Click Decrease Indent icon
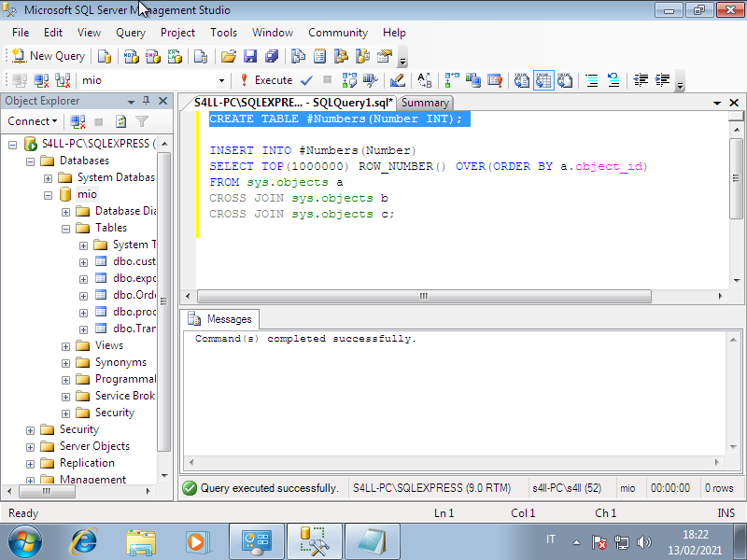 tap(641, 80)
